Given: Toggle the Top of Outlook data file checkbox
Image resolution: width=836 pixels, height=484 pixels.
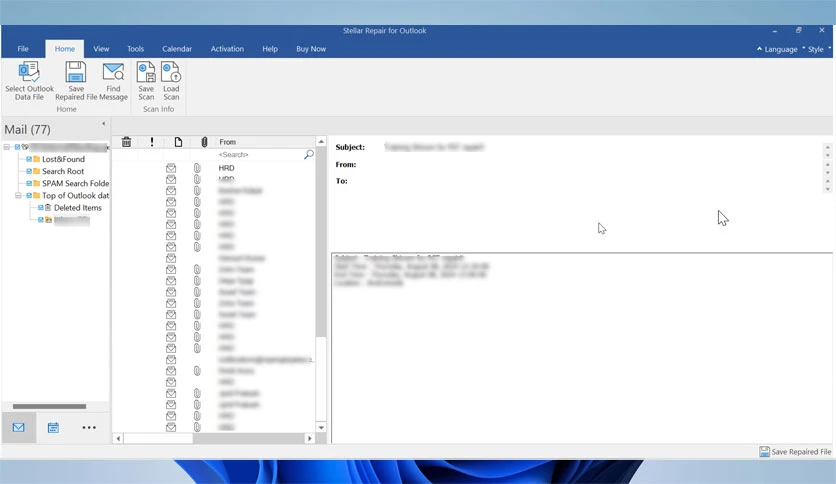Looking at the screenshot, I should [29, 196].
